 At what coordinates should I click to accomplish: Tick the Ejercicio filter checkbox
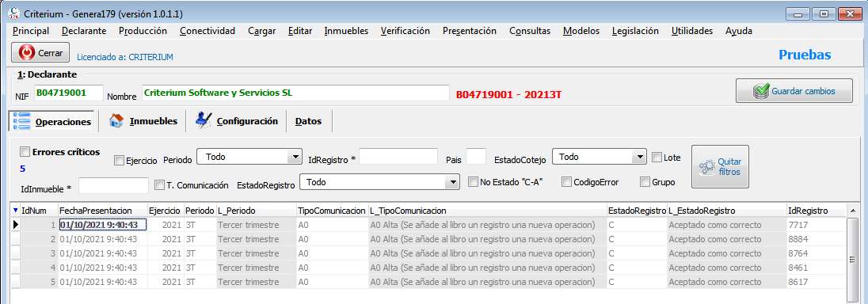pyautogui.click(x=119, y=160)
